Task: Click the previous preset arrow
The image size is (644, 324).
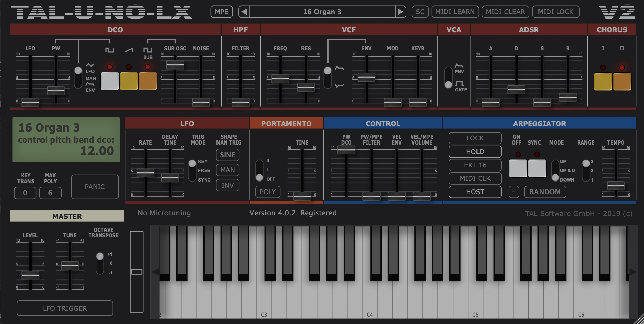Action: [x=244, y=11]
